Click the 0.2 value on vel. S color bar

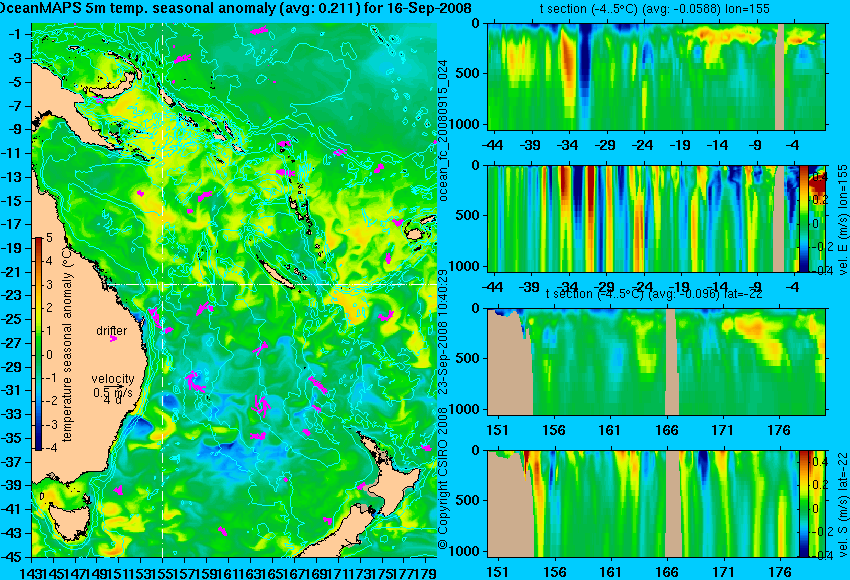coord(819,485)
